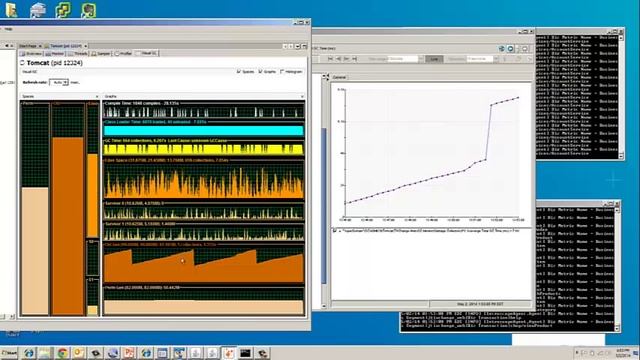Open the file explorer taskbar icon

tap(45, 353)
